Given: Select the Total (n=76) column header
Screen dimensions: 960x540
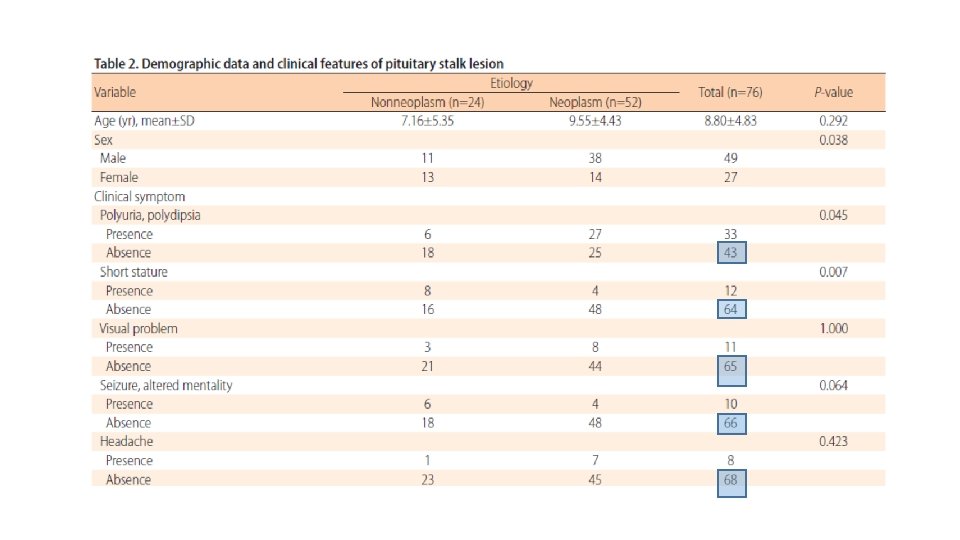Looking at the screenshot, I should (x=730, y=92).
